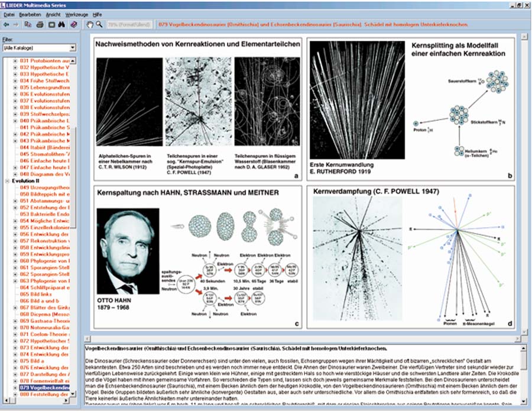
Task: Open the Datei menu
Action: coord(9,13)
